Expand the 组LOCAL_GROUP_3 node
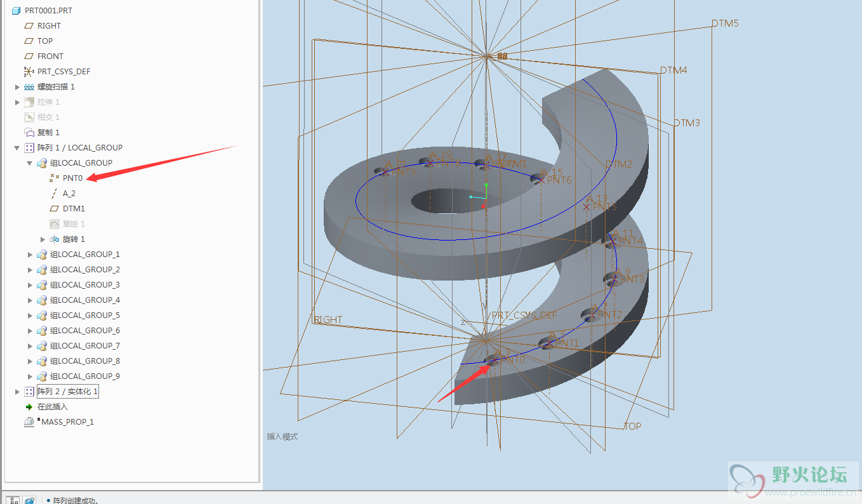This screenshot has width=862, height=504. click(x=30, y=285)
